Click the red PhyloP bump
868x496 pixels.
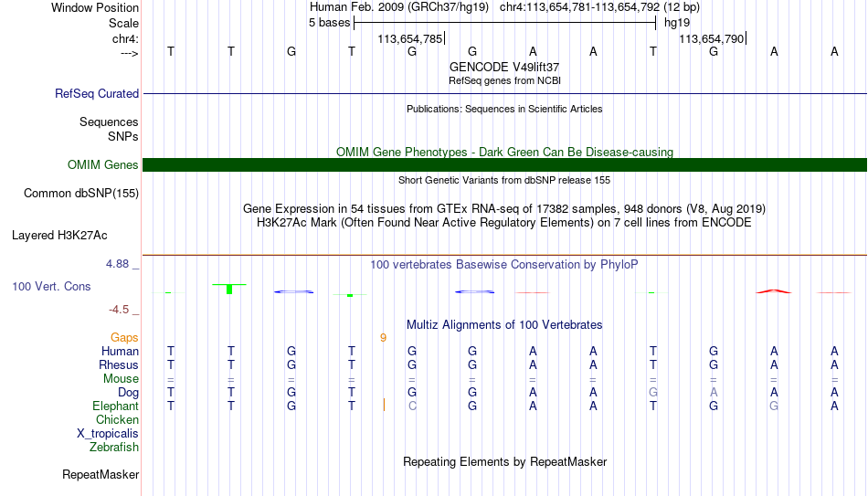click(x=774, y=290)
